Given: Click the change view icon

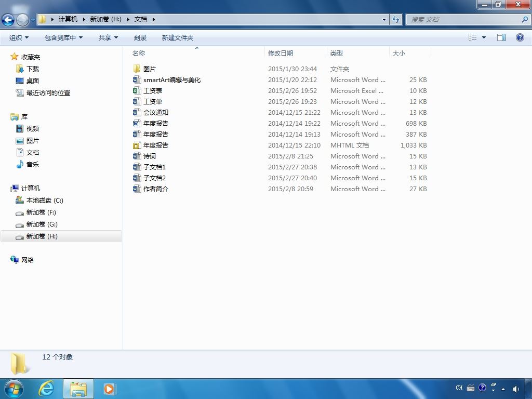Looking at the screenshot, I should pos(473,37).
